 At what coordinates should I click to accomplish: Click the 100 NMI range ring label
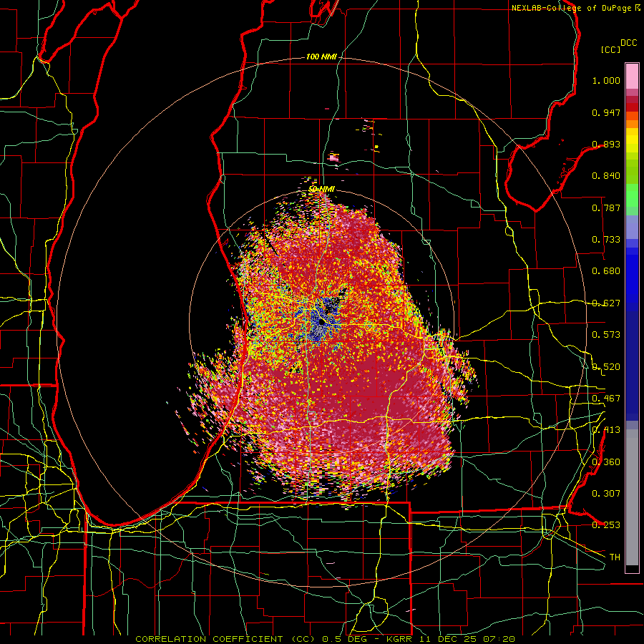point(321,57)
